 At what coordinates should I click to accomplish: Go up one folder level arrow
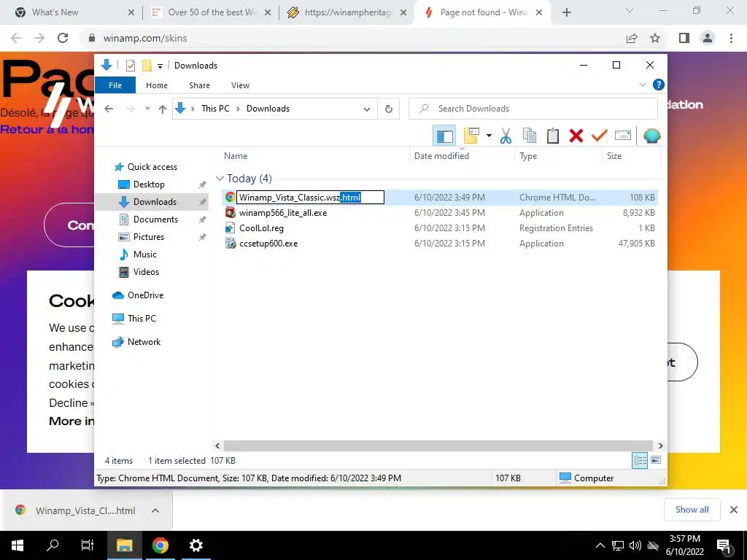coord(163,109)
